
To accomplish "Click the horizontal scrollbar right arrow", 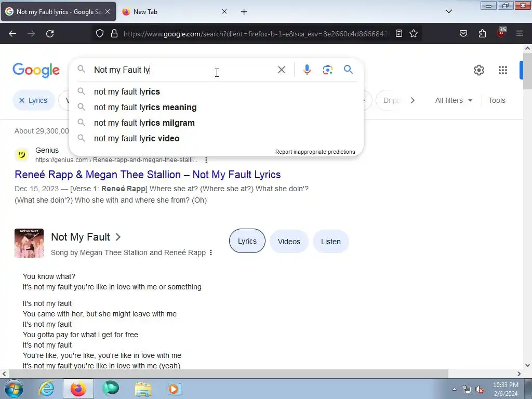I will 519,374.
